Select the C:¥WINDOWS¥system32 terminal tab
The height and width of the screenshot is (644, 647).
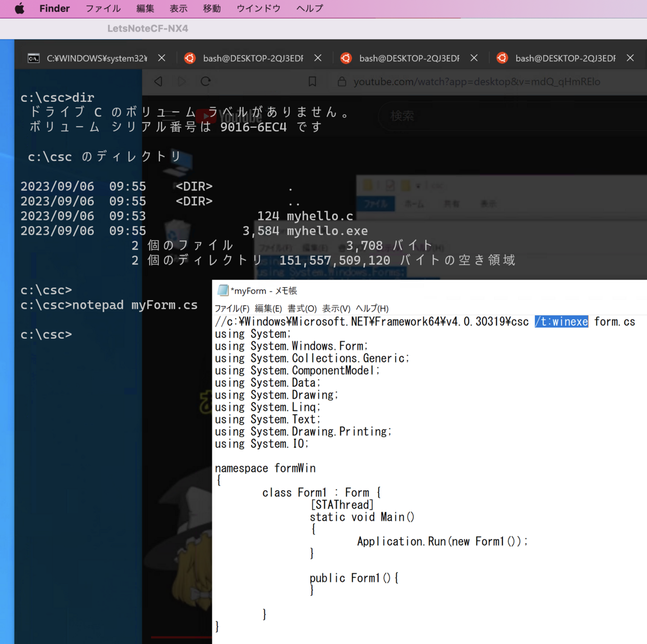[97, 58]
